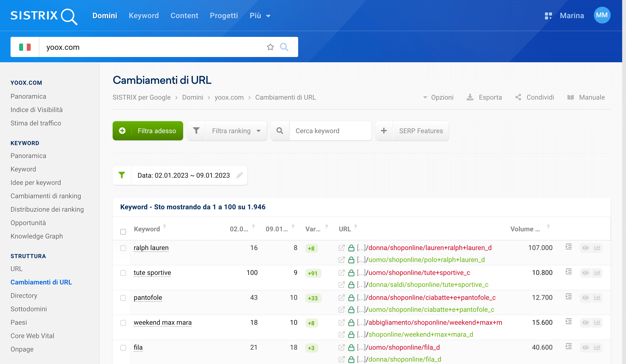
Task: Open Directory in sidebar
Action: [x=24, y=296]
